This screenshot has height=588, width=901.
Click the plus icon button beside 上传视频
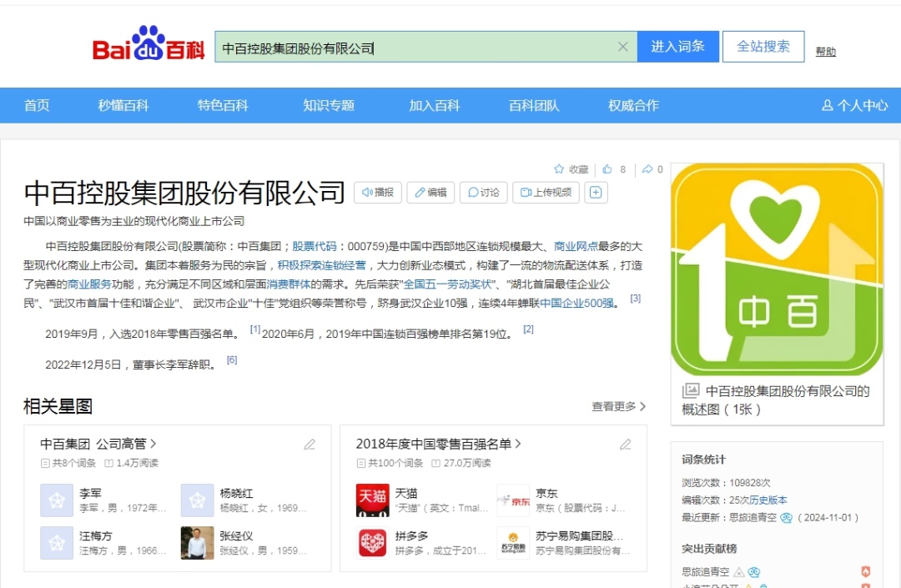click(596, 193)
